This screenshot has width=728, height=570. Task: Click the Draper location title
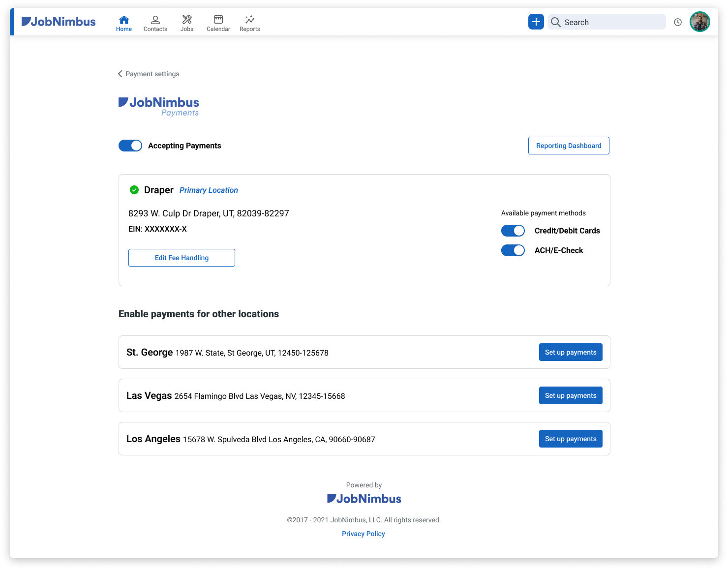pos(159,190)
